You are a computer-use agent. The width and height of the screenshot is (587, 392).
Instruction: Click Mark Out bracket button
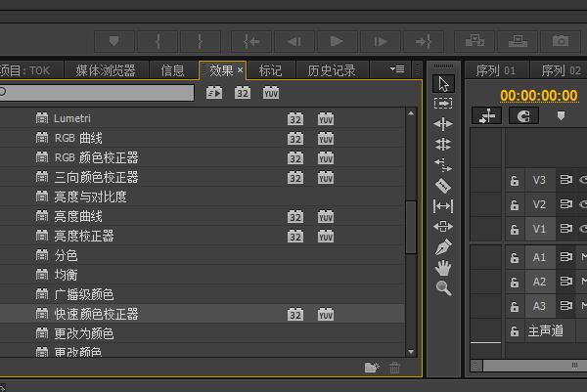pos(201,41)
